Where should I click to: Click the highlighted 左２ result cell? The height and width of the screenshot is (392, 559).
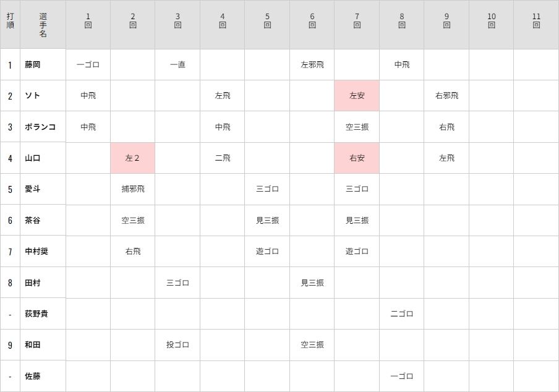(x=132, y=158)
